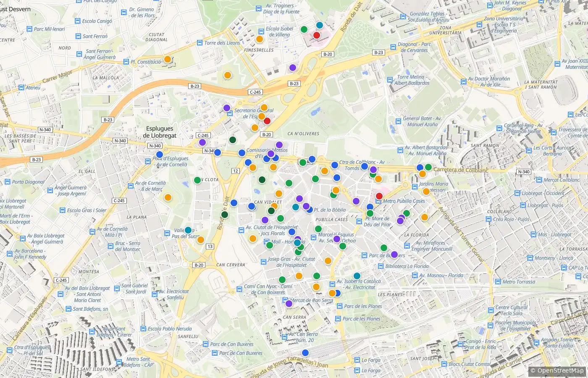
Task: Click the Carrer Major street label
Action: pos(58,77)
